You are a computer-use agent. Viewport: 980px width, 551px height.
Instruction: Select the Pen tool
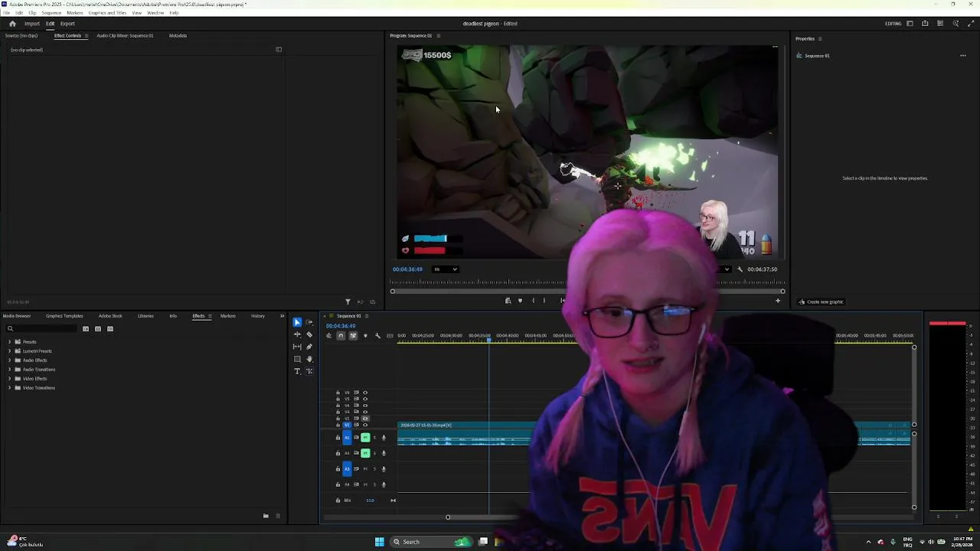tap(309, 347)
